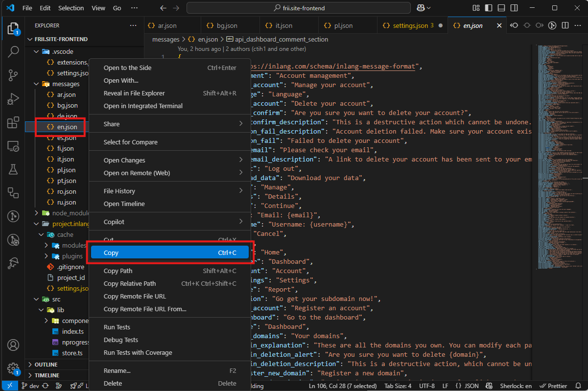
Task: Click the middle toggle-blame commit icon
Action: point(527,25)
